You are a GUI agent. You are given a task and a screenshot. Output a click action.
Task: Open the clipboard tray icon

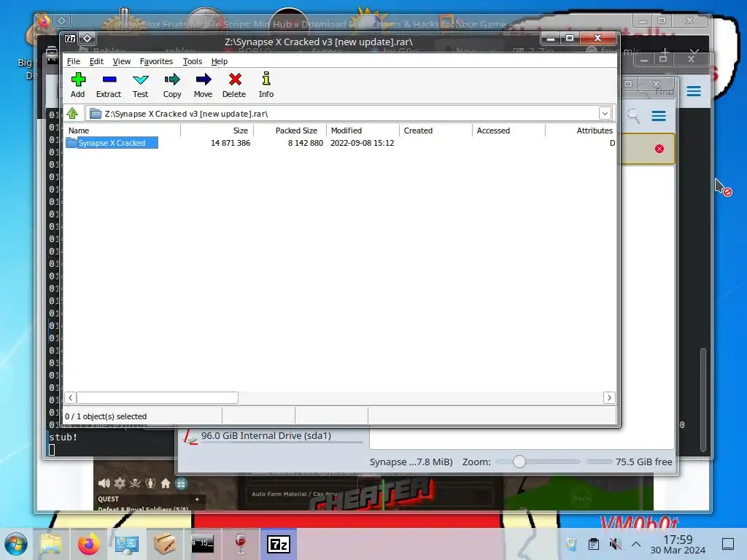coord(594,544)
